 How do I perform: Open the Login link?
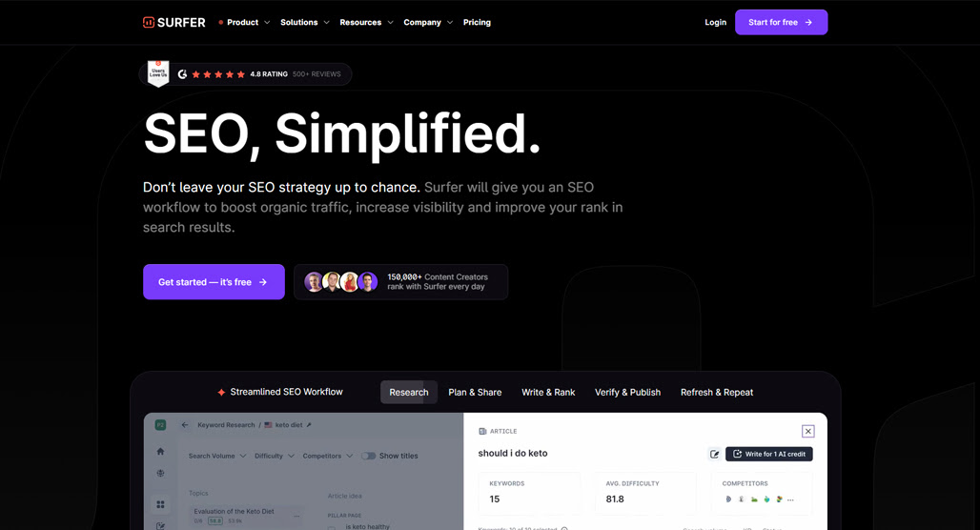coord(716,23)
